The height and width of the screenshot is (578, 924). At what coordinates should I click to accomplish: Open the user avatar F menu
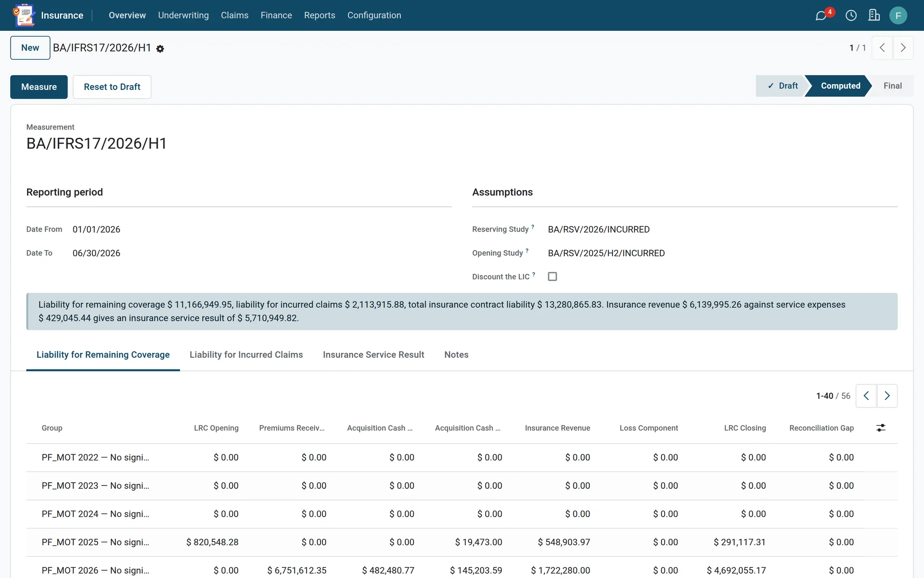point(898,15)
